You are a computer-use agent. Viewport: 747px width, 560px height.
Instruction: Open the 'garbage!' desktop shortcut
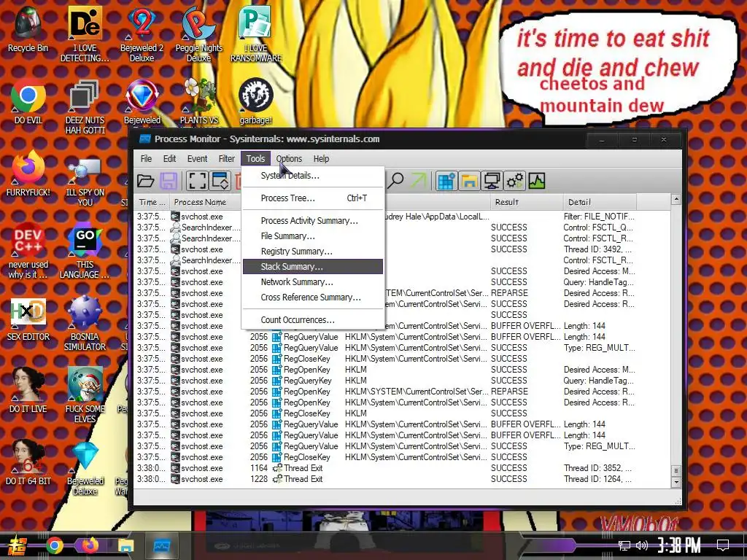tap(256, 102)
